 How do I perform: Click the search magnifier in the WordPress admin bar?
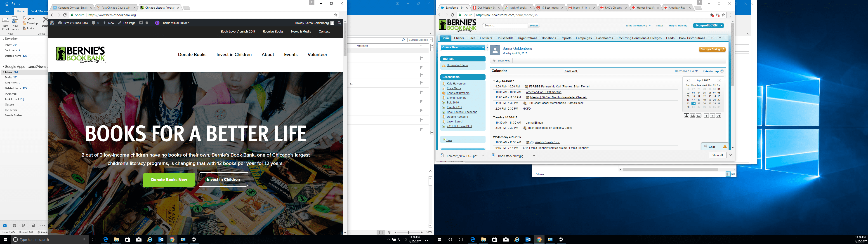click(339, 23)
